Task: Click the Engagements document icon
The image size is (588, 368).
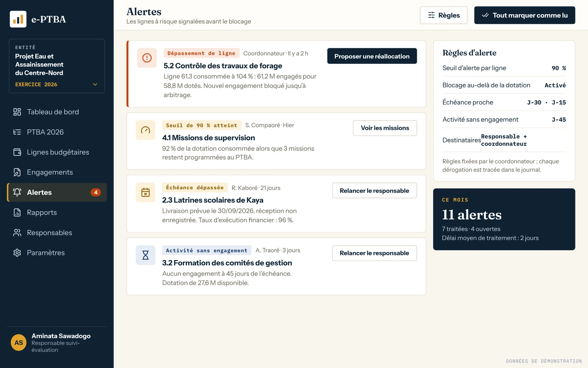Action: (x=17, y=172)
